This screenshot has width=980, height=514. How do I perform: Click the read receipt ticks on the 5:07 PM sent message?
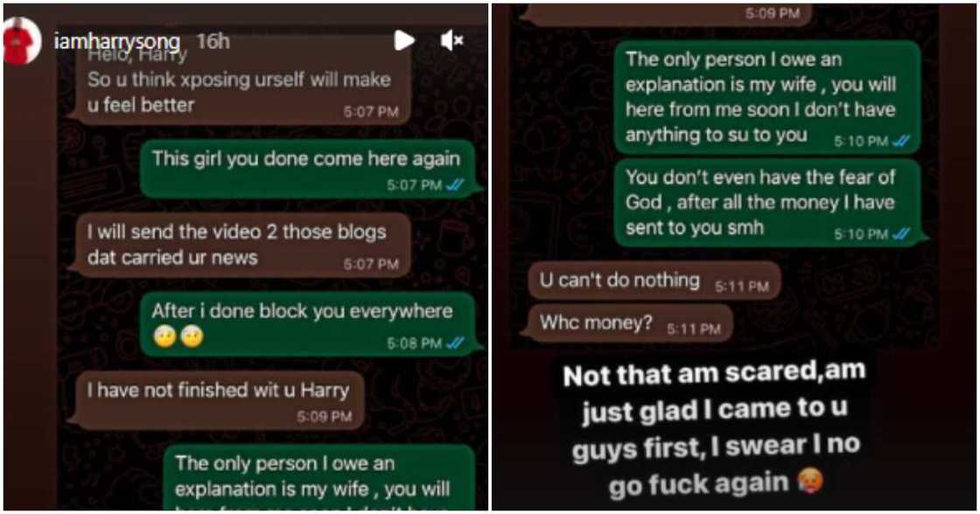tap(454, 185)
